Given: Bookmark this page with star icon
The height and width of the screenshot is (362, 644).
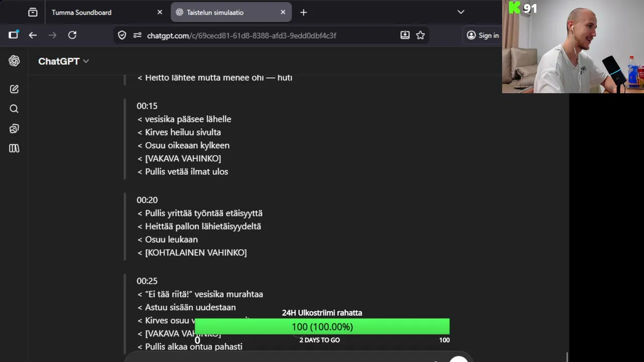Looking at the screenshot, I should (421, 35).
